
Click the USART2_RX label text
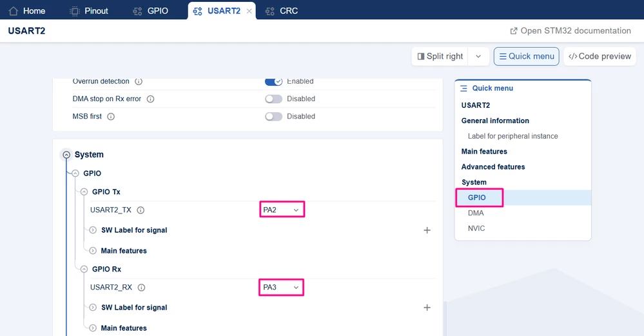click(x=112, y=287)
